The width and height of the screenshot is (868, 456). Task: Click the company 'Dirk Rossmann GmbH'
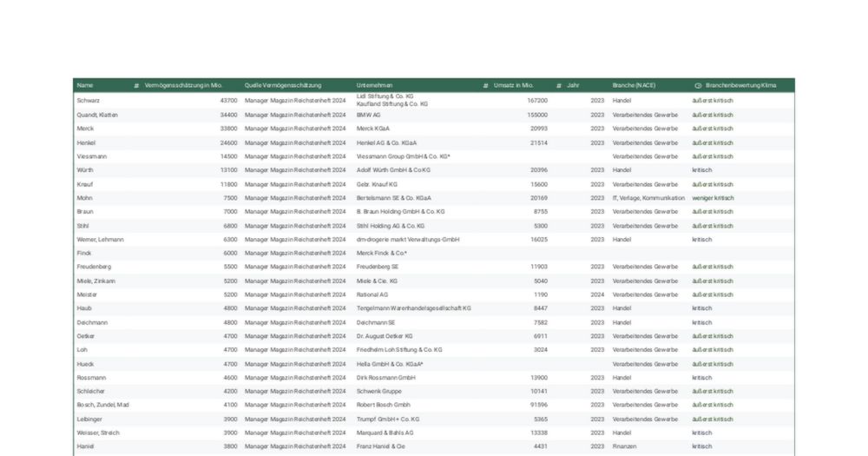pos(386,378)
